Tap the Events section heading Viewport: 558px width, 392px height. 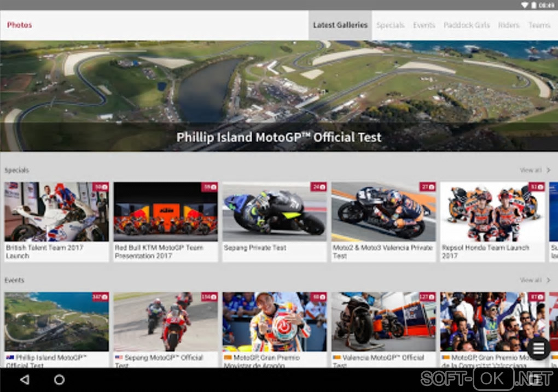(x=14, y=280)
